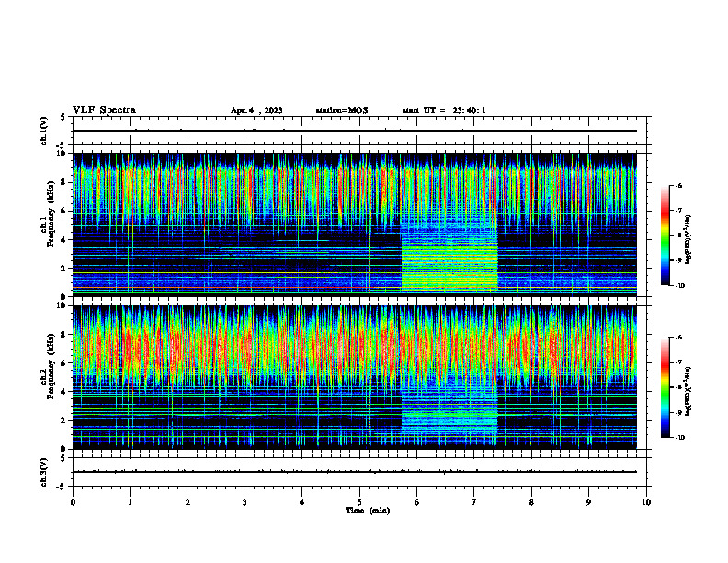The width and height of the screenshot is (728, 563).
Task: Click the '2' kHz tick on ch.1 axis
Action: [x=63, y=269]
